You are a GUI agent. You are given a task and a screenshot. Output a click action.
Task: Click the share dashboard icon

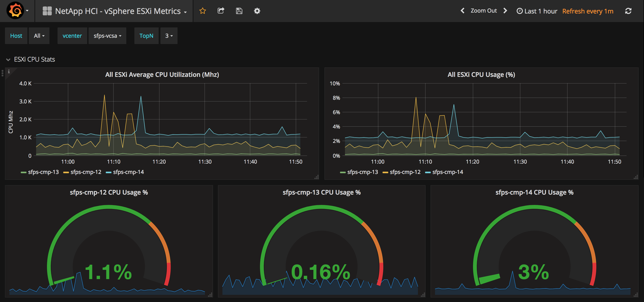click(x=221, y=11)
